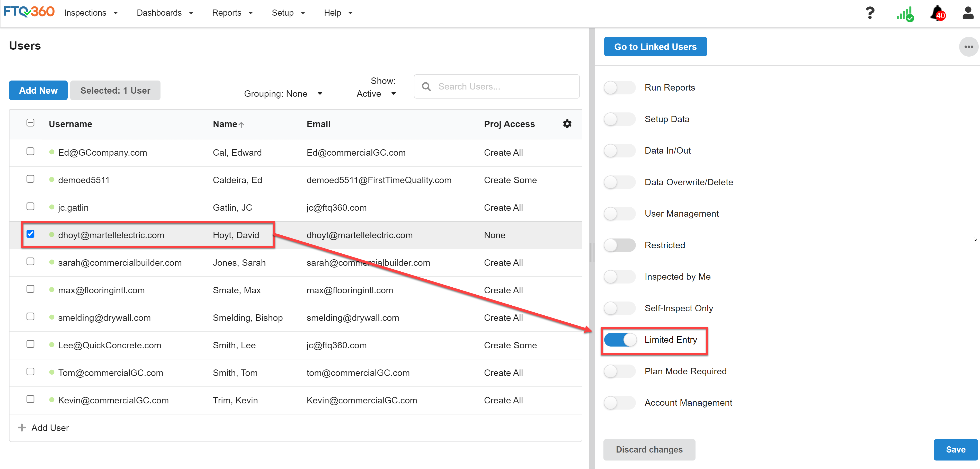Check the box for Lee@QuickConcrete.com
980x469 pixels.
tap(30, 344)
